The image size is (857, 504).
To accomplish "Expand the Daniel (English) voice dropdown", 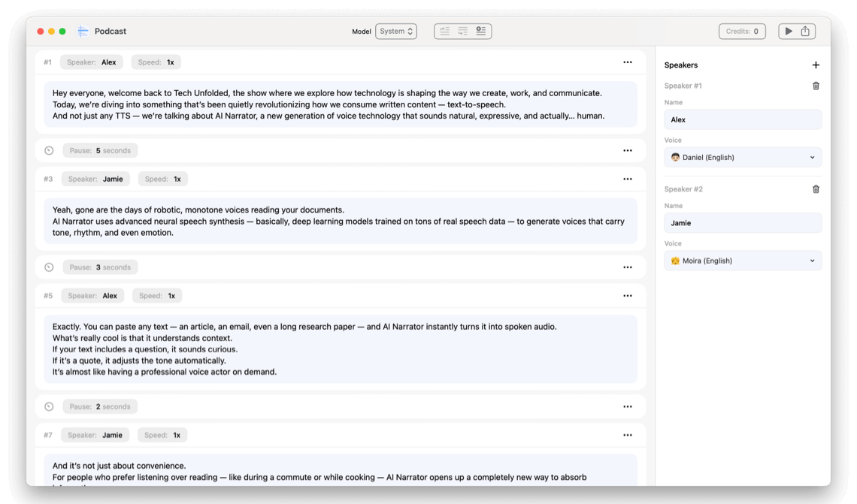I will pyautogui.click(x=743, y=158).
